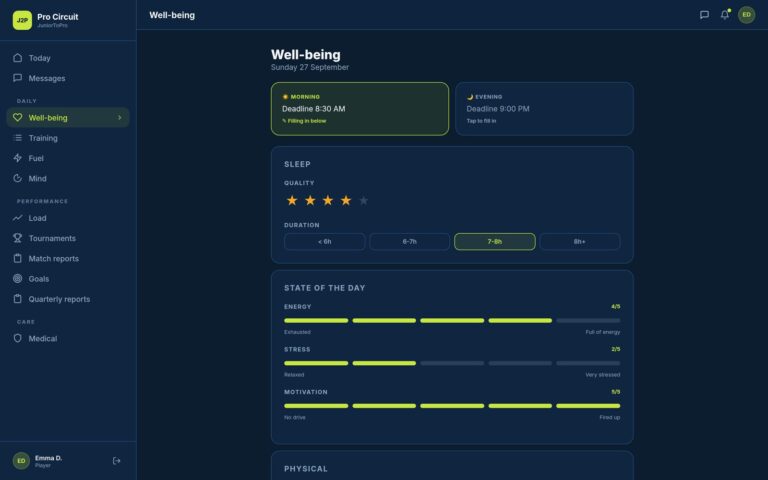
Task: Open Mind from the sidebar
Action: 68,178
